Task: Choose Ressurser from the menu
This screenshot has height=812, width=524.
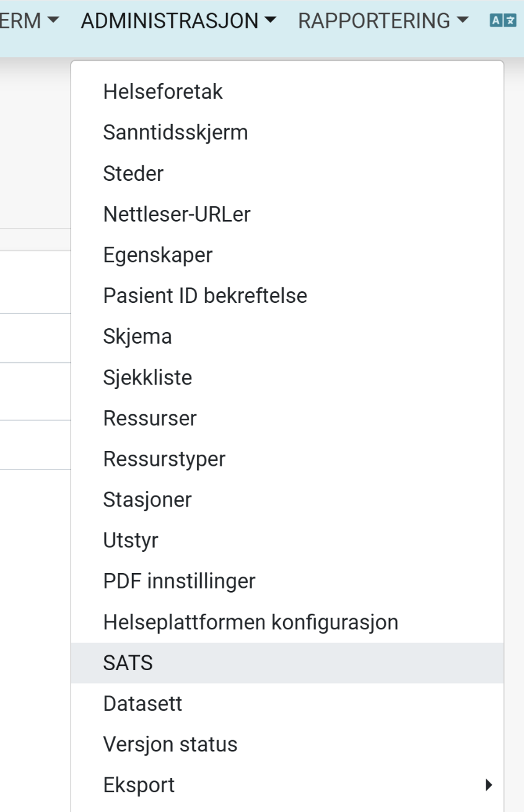Action: (x=150, y=418)
